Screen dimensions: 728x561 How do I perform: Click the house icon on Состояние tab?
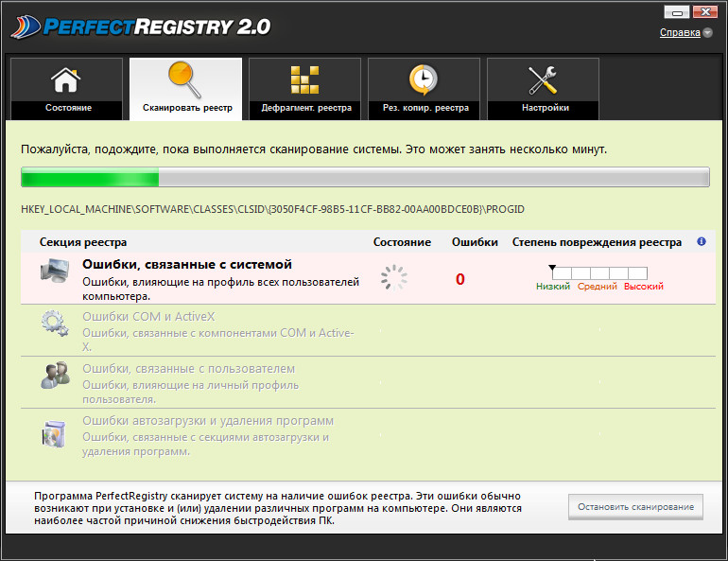(x=65, y=79)
